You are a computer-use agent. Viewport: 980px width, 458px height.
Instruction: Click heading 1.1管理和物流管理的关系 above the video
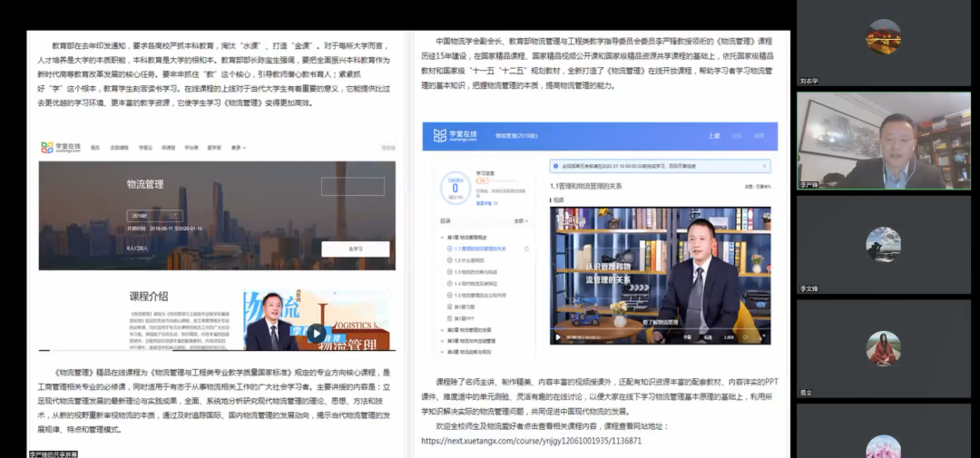585,186
